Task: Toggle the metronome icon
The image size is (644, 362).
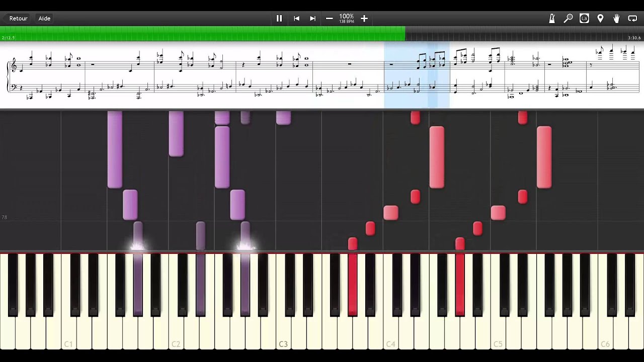Action: click(x=552, y=18)
